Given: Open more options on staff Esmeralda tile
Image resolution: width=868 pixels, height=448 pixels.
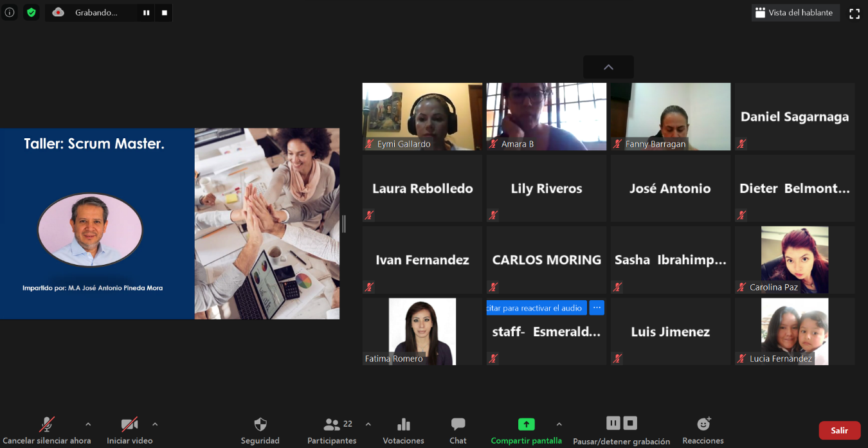Looking at the screenshot, I should coord(597,308).
